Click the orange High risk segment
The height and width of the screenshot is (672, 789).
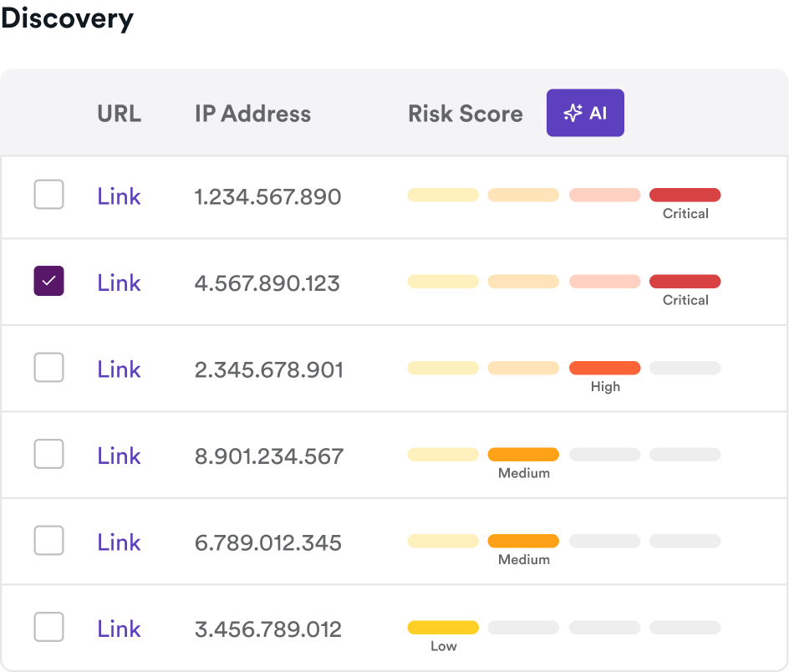point(604,368)
